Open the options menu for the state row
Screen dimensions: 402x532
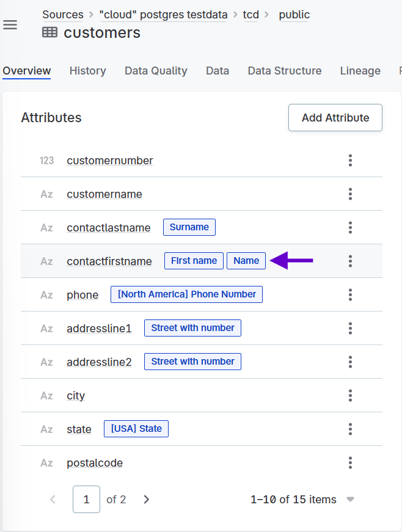[x=350, y=429]
